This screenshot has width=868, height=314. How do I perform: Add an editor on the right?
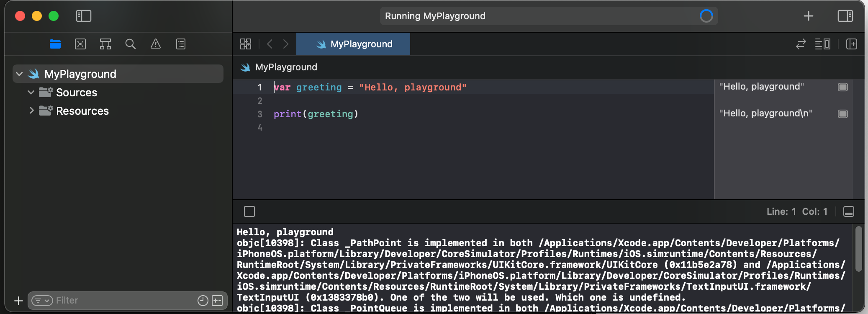[x=852, y=44]
